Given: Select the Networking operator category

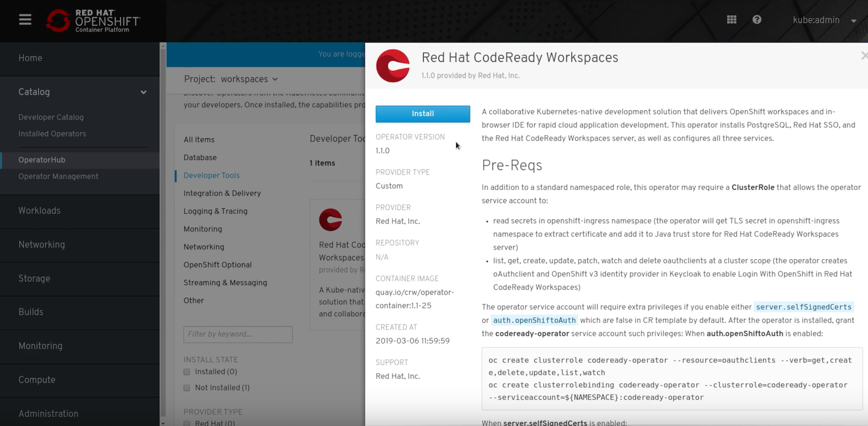Looking at the screenshot, I should coord(204,247).
